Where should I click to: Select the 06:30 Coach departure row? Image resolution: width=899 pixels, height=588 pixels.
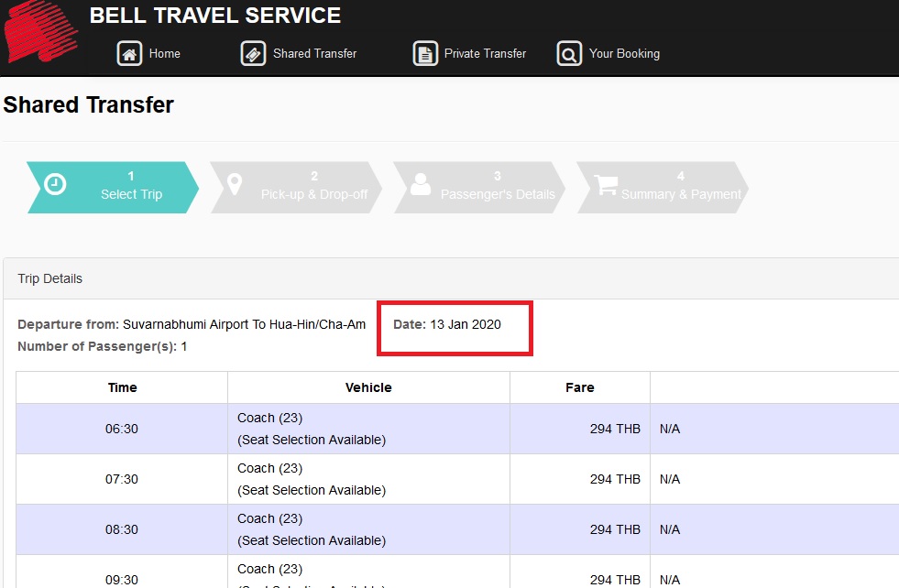click(122, 428)
